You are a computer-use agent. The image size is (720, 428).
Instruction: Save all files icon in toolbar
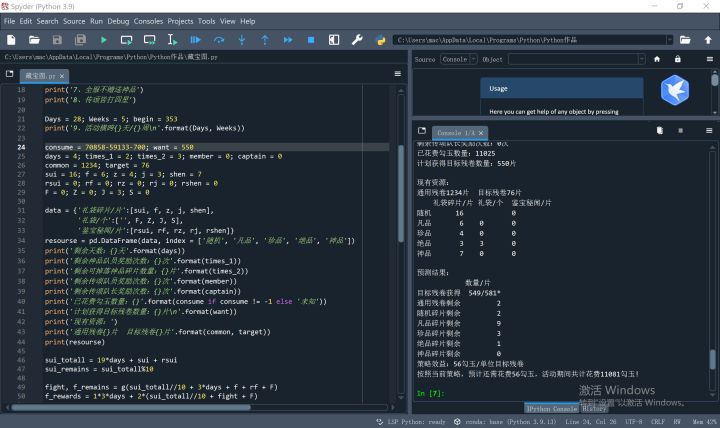pos(80,40)
